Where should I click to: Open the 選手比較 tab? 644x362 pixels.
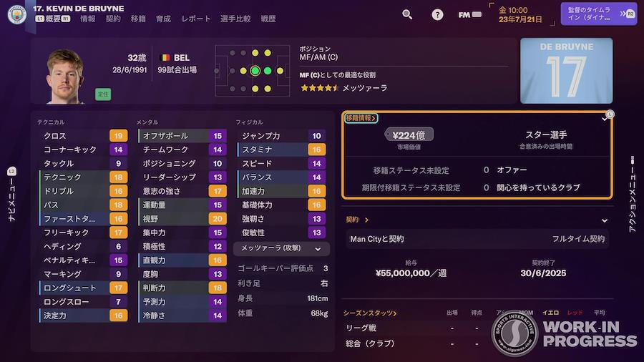pyautogui.click(x=235, y=19)
